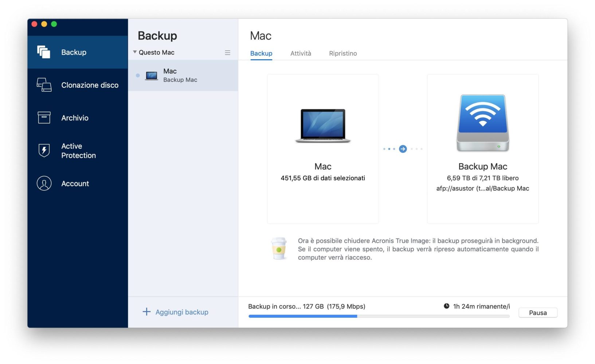The image size is (595, 364).
Task: Open the list options menu next to Questo Mac
Action: [227, 53]
